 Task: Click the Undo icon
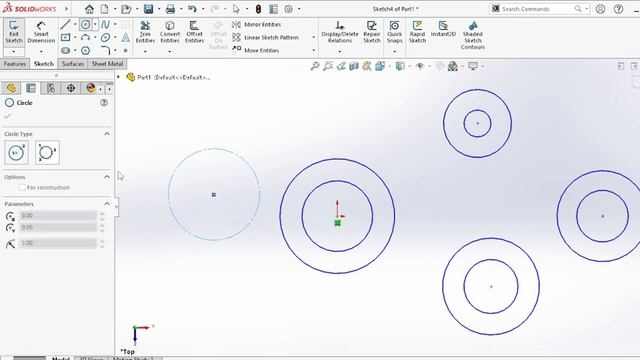192,9
